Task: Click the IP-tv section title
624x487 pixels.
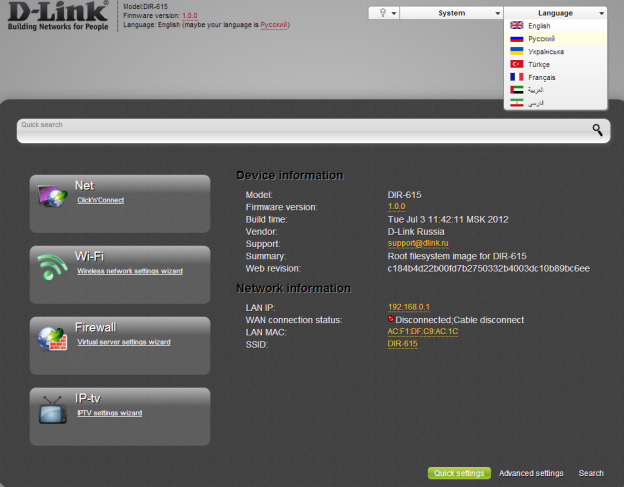Action: click(x=88, y=398)
